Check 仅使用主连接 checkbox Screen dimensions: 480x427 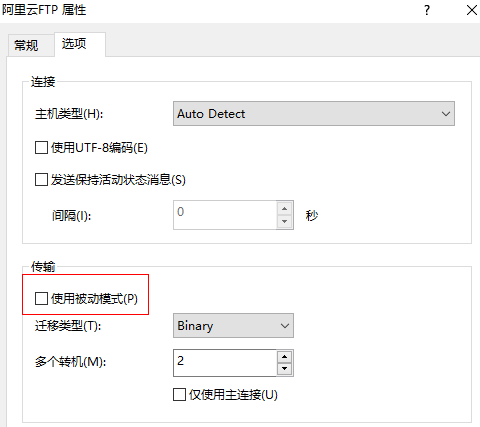coord(179,394)
